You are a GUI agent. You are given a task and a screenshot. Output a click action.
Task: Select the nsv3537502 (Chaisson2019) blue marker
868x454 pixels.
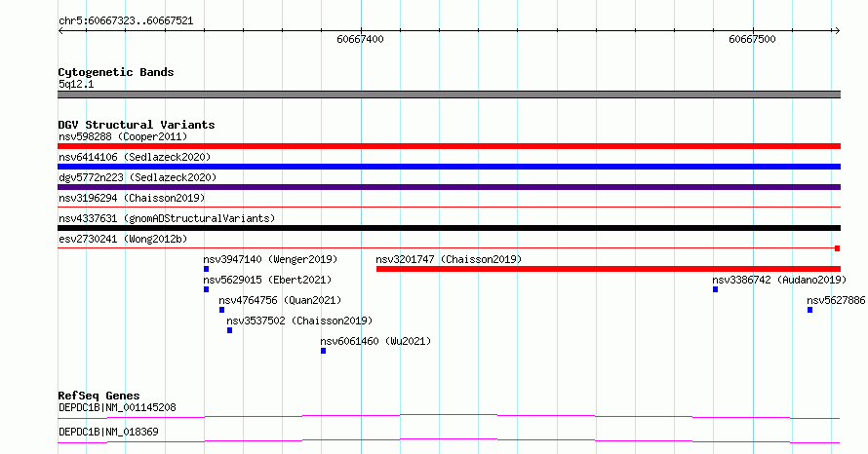click(x=230, y=330)
